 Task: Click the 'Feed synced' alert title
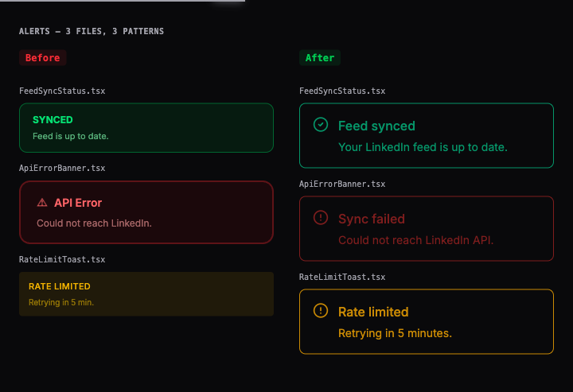pyautogui.click(x=376, y=126)
